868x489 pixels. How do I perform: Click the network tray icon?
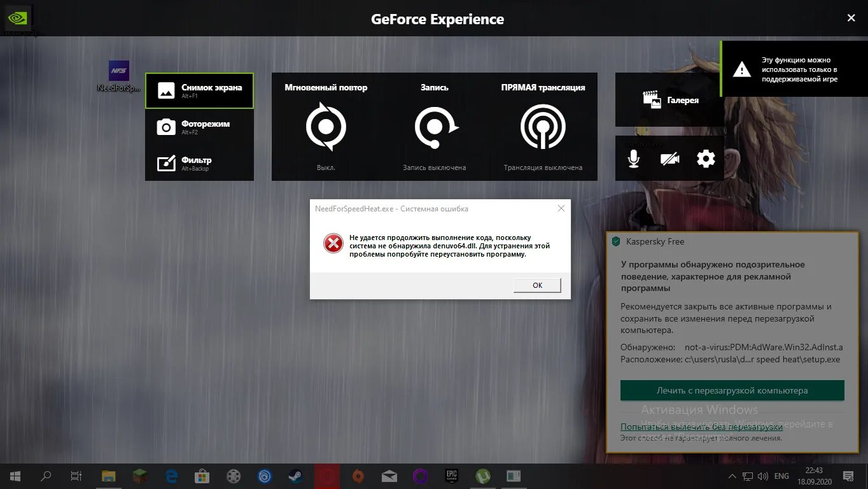748,476
